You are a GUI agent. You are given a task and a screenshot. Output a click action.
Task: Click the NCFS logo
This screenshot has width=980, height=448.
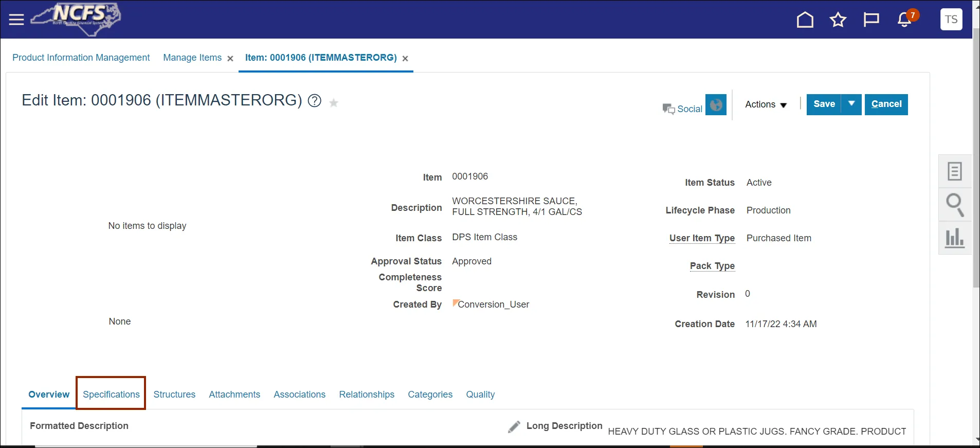76,20
